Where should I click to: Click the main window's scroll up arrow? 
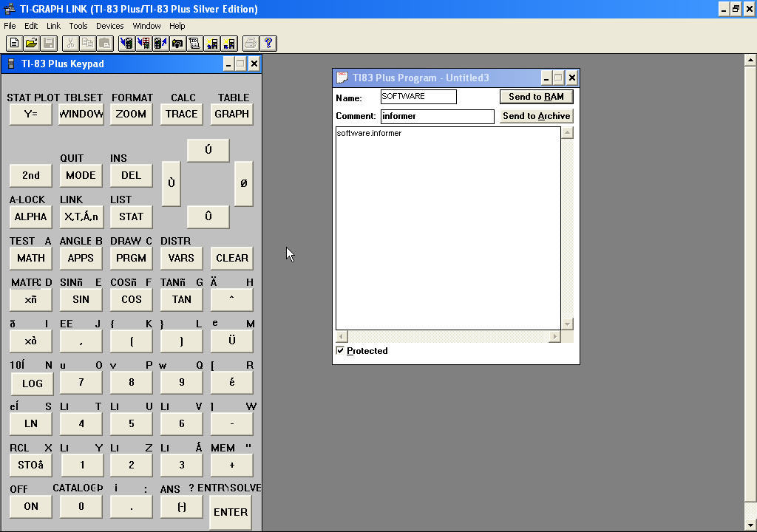[750, 60]
